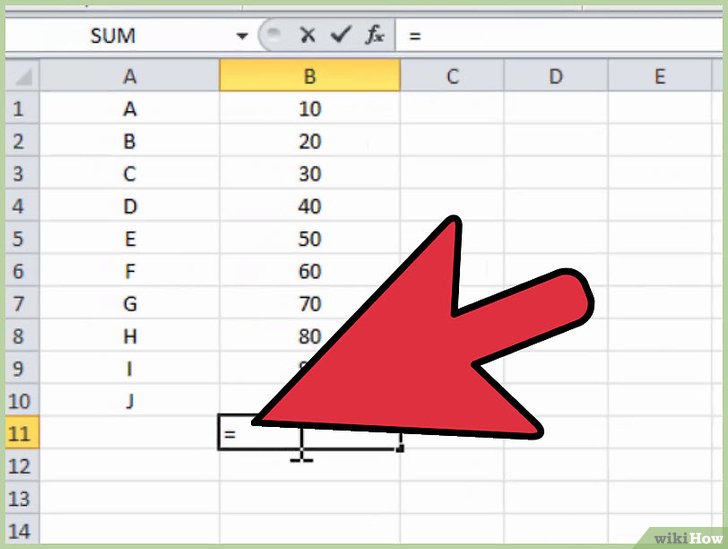Click cell A3 containing letter C
The width and height of the screenshot is (728, 549).
pos(129,174)
